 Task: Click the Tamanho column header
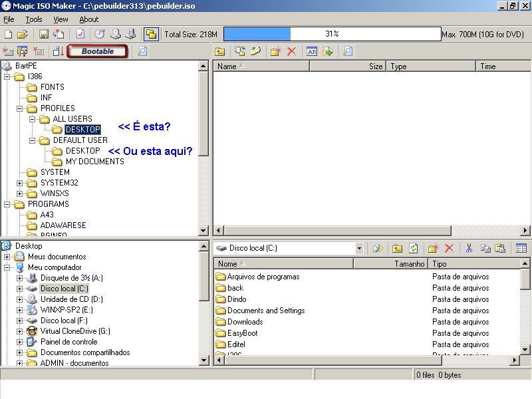click(391, 264)
